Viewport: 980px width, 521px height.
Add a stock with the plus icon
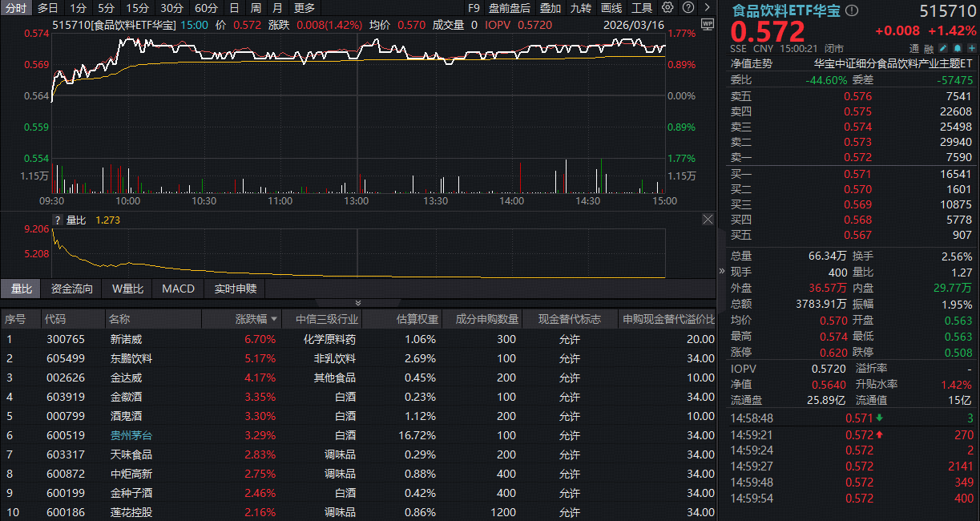(971, 48)
